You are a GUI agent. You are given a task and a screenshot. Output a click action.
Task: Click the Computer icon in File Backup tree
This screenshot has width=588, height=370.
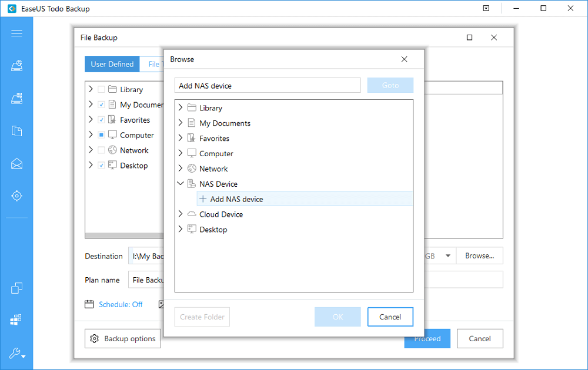[x=112, y=135]
